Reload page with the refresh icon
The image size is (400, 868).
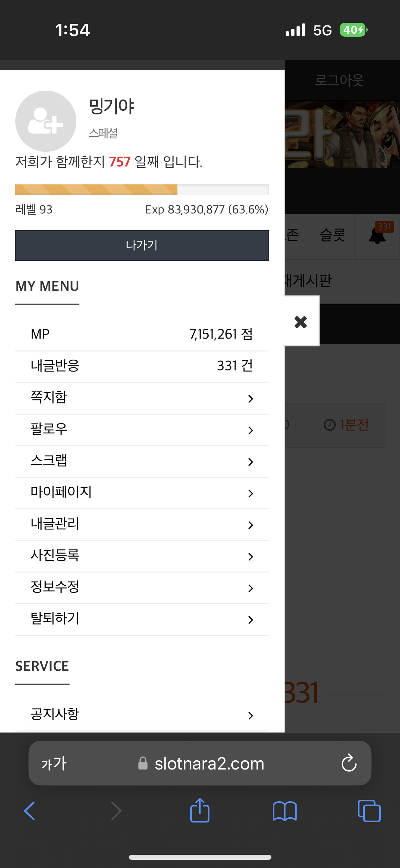click(x=349, y=763)
